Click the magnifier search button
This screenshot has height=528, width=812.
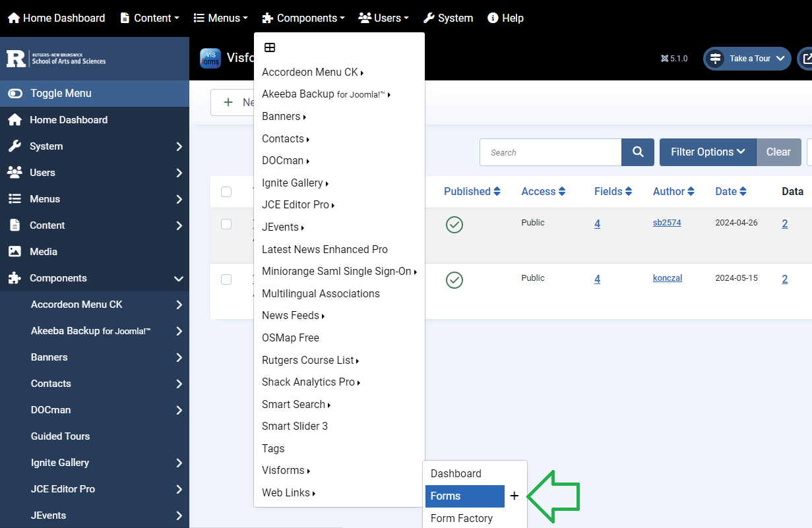coord(638,152)
